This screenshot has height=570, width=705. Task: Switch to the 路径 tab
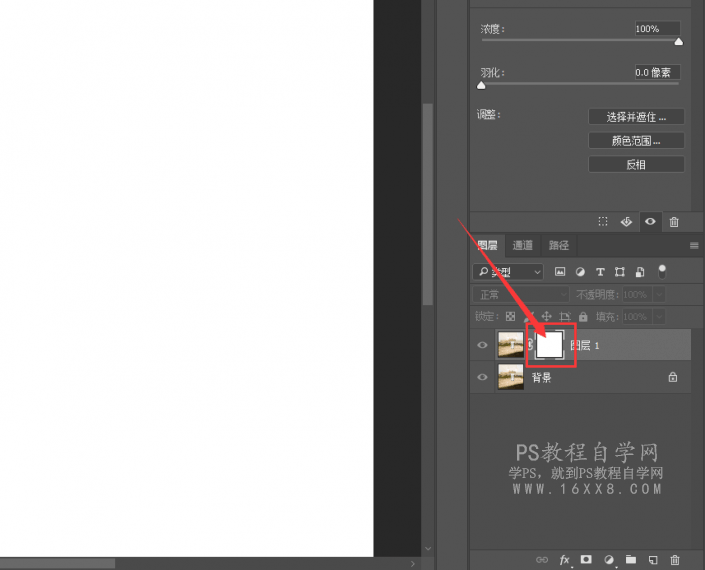tap(559, 245)
